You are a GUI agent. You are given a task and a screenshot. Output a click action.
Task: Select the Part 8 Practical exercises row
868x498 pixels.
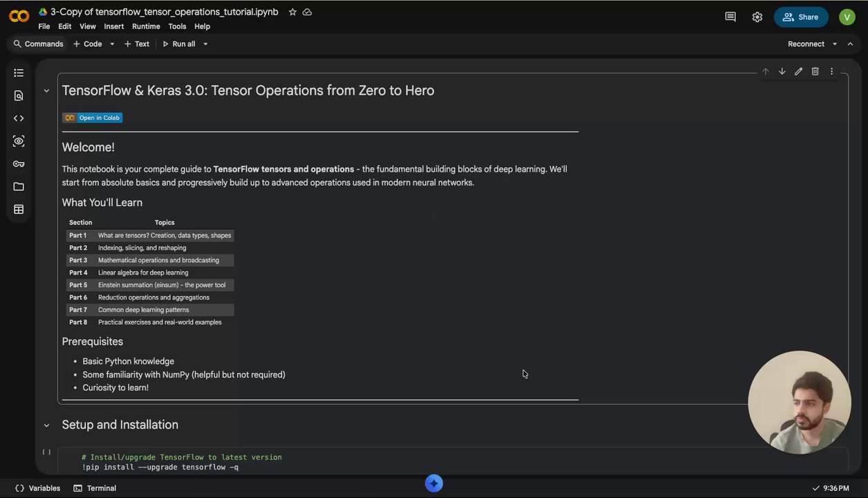click(150, 322)
